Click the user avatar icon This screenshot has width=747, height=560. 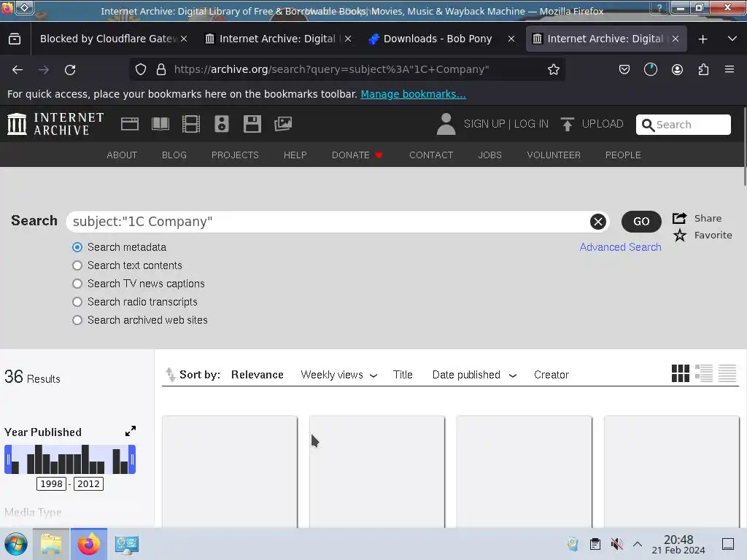(x=446, y=124)
